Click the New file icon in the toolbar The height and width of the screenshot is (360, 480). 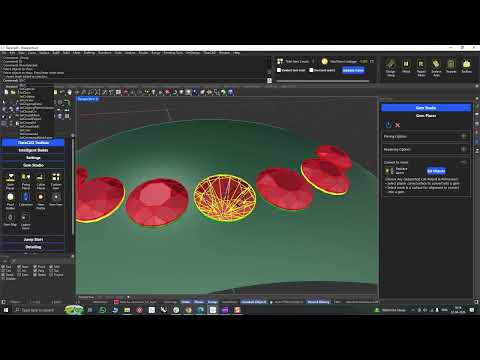[x=6, y=92]
